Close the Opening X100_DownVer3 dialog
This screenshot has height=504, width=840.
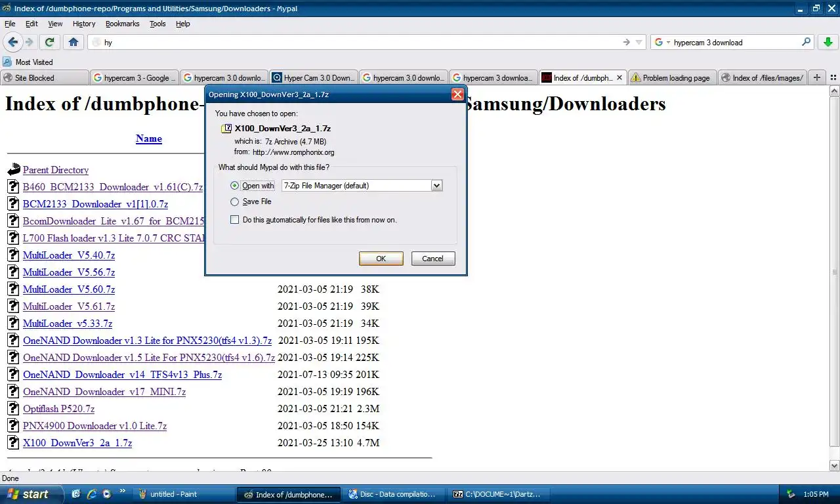[x=457, y=94]
